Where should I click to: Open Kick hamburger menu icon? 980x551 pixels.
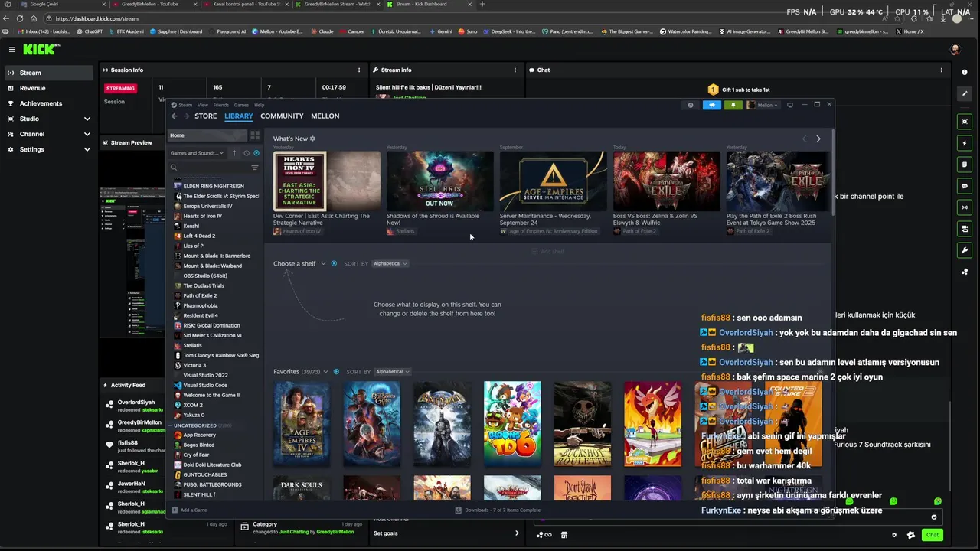point(11,50)
